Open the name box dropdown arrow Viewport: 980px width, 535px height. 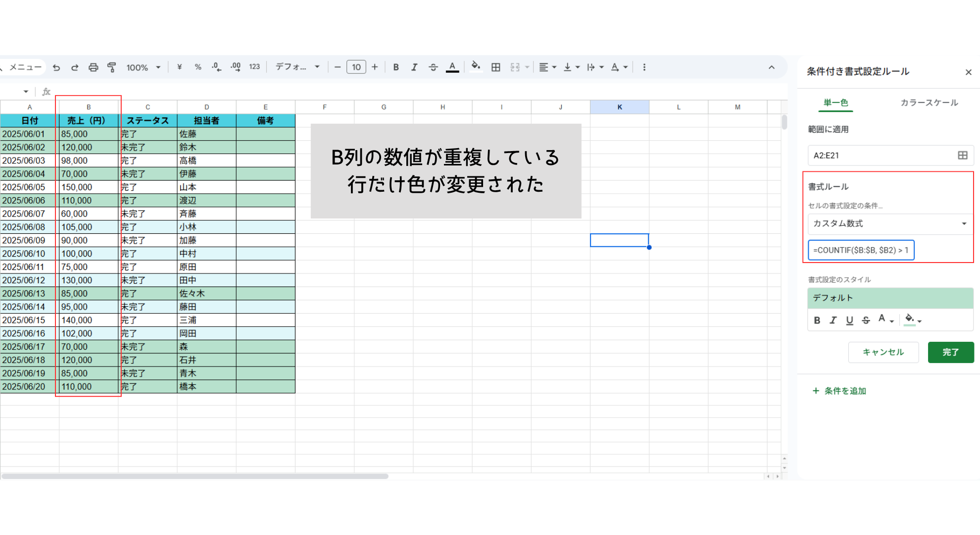click(26, 92)
